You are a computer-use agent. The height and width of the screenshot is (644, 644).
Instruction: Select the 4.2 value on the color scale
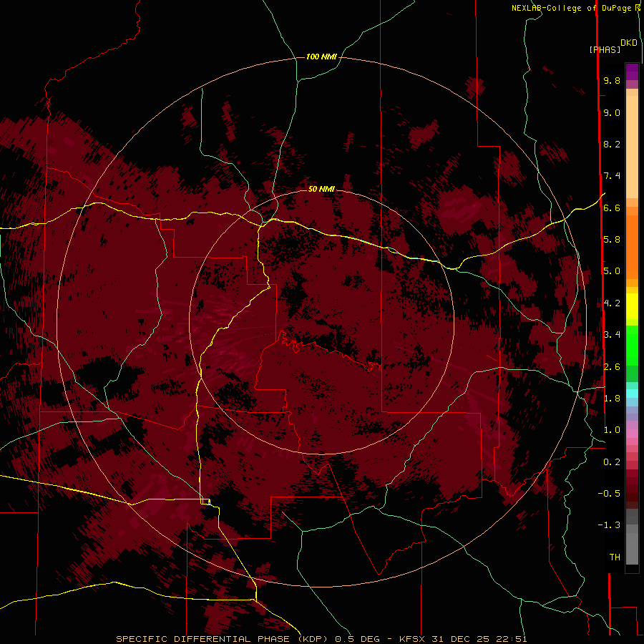click(x=612, y=303)
